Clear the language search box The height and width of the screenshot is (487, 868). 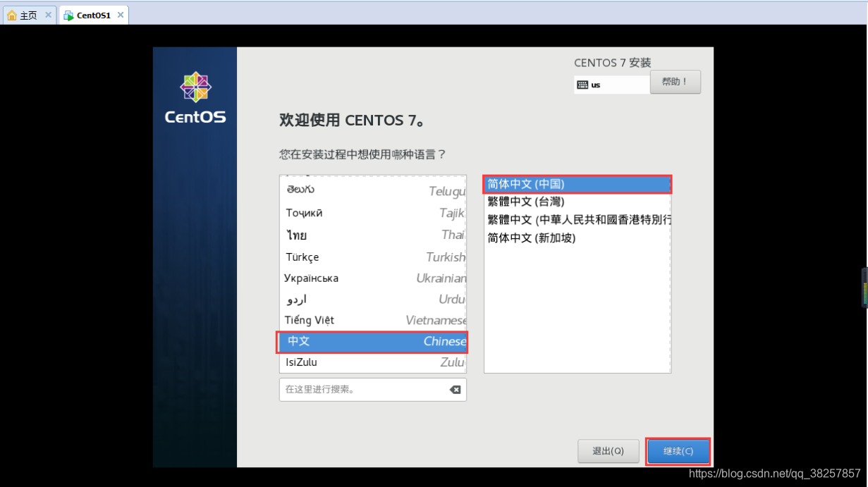[x=455, y=390]
